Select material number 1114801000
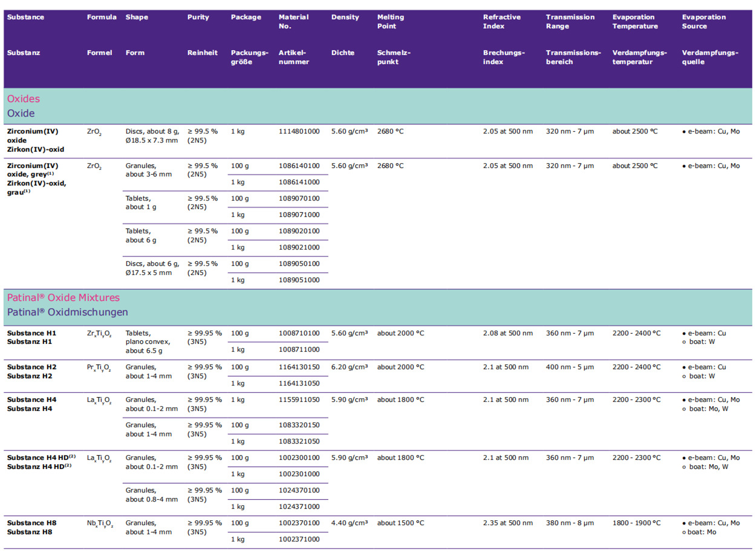Screen dimensions: 756x556 click(x=299, y=131)
